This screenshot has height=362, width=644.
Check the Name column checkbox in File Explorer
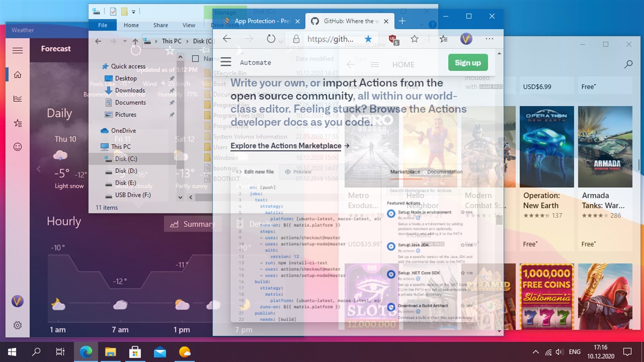pyautogui.click(x=195, y=59)
